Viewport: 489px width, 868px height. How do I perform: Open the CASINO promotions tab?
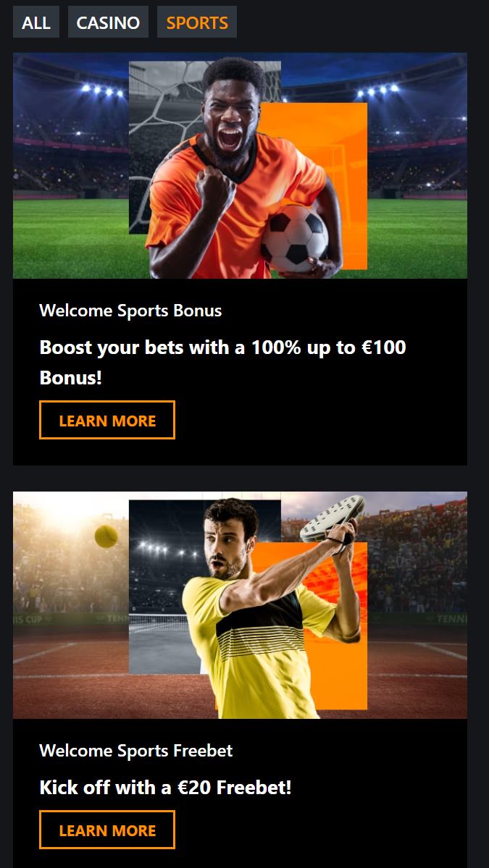pyautogui.click(x=108, y=22)
